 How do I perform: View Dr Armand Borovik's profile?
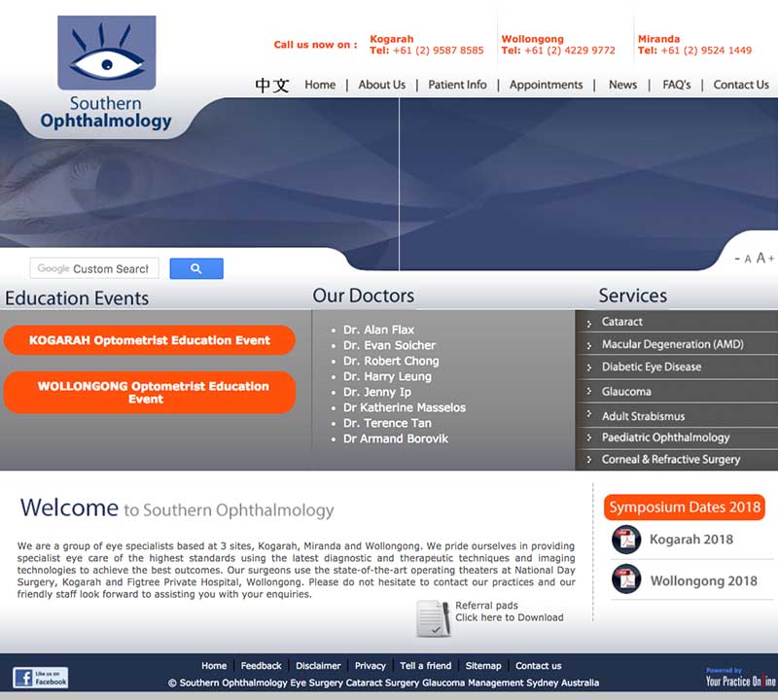(x=396, y=438)
